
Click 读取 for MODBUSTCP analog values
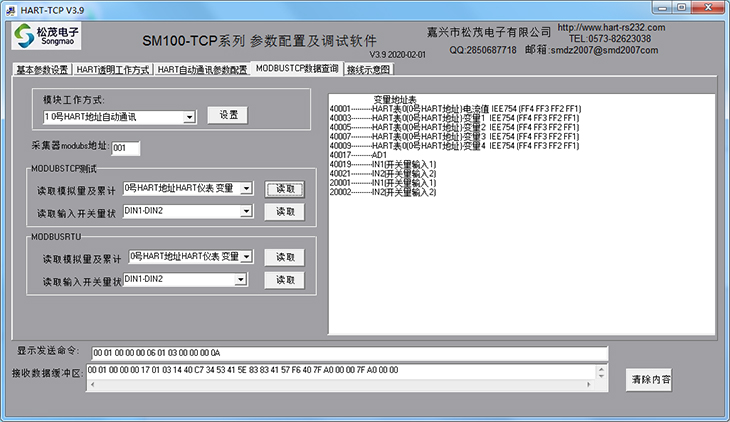coord(284,188)
